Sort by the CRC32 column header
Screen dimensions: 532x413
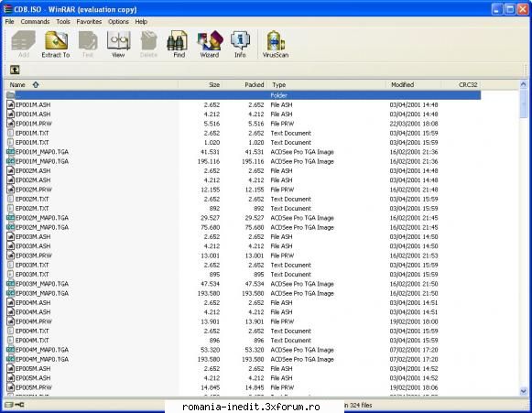click(x=461, y=85)
